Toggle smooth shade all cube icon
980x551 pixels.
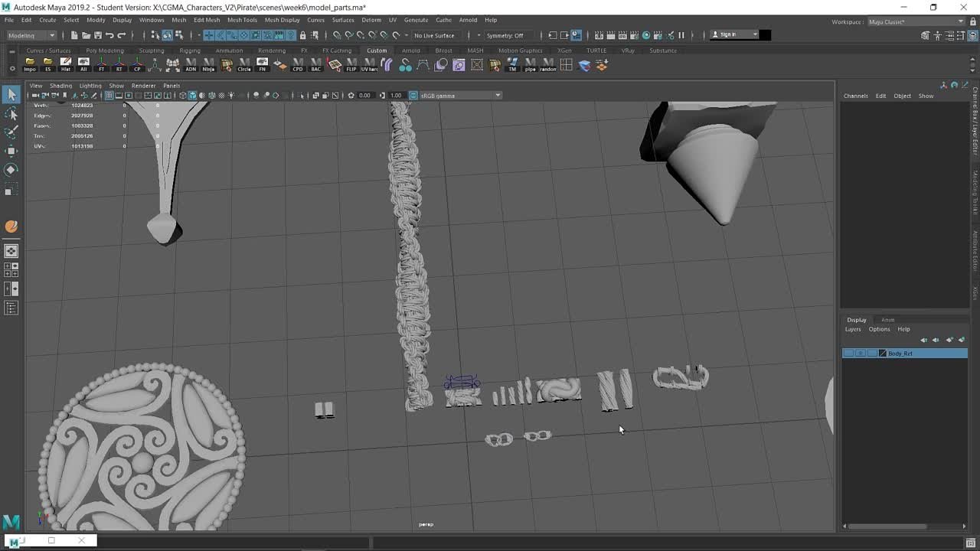(193, 96)
